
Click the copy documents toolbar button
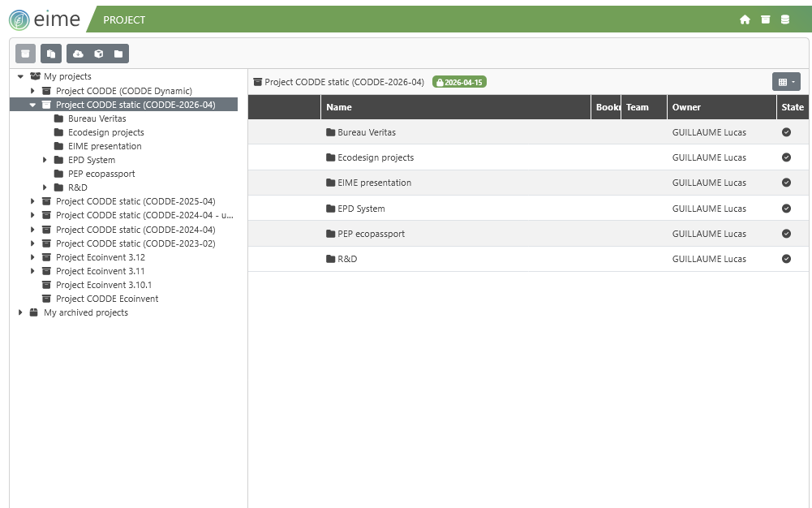click(51, 54)
